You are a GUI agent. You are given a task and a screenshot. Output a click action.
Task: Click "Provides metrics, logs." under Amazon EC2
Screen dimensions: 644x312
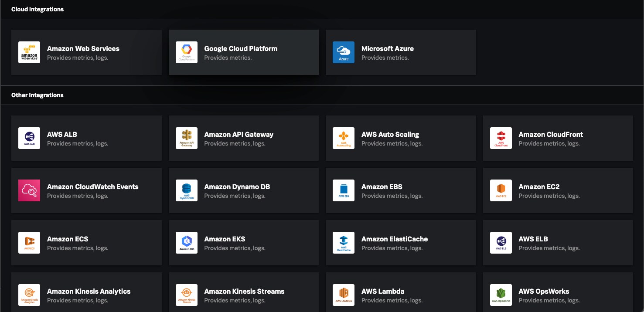(549, 196)
